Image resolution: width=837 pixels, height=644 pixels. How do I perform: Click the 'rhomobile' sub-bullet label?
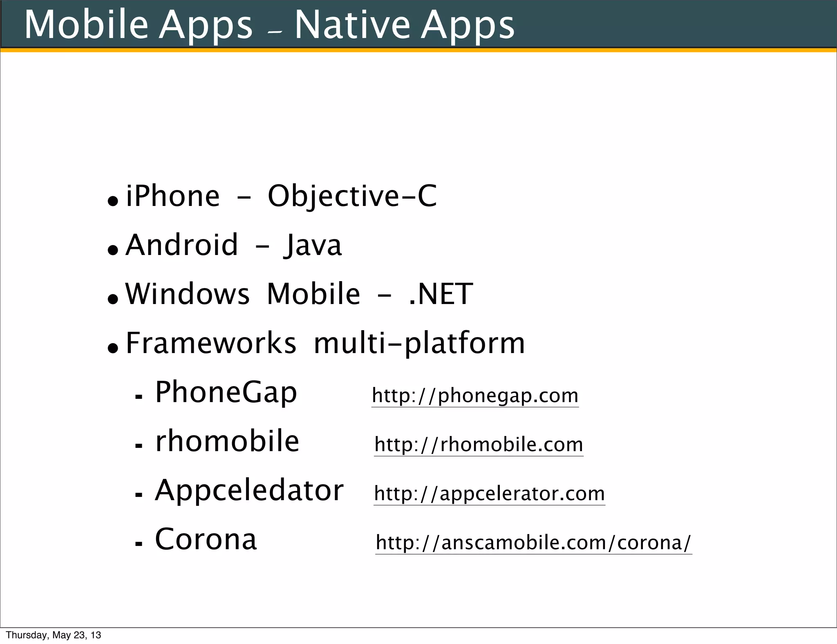pos(227,441)
